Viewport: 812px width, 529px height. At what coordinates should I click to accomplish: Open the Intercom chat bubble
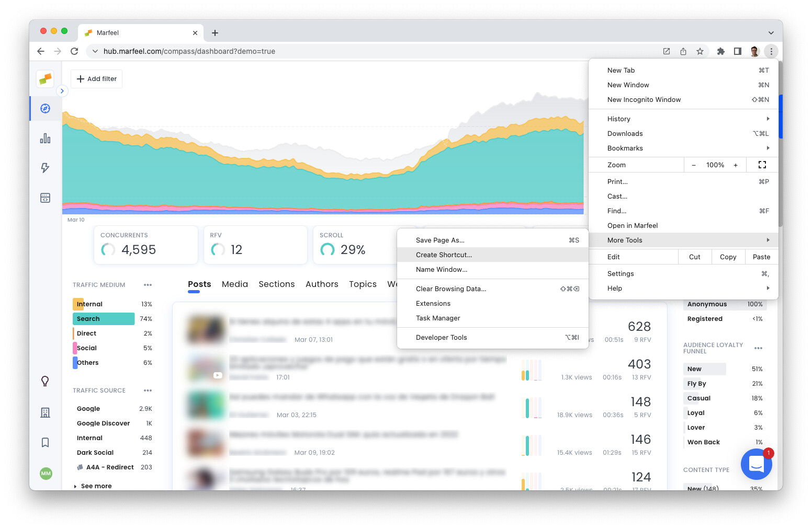click(756, 464)
